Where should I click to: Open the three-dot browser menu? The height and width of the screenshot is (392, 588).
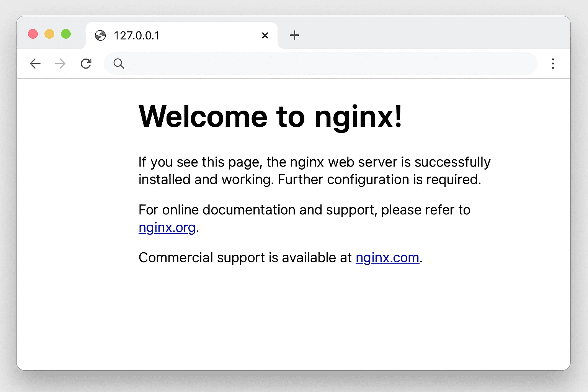553,64
